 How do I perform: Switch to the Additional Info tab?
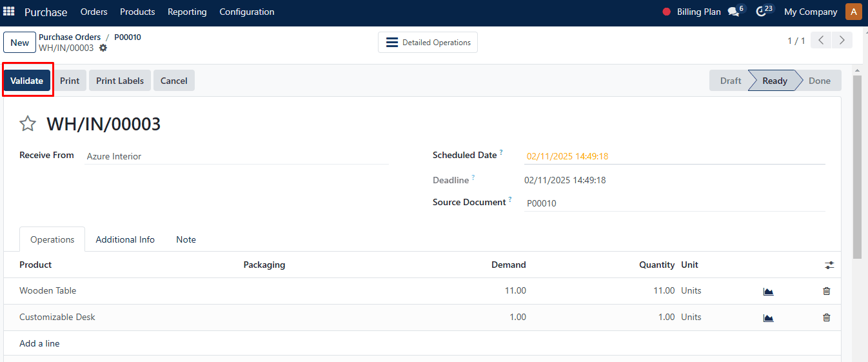pyautogui.click(x=125, y=239)
